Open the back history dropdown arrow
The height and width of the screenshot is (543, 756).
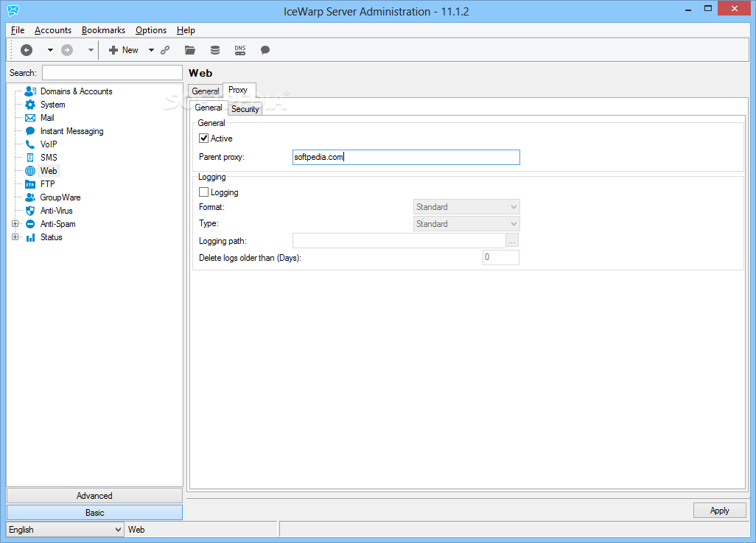[x=50, y=50]
